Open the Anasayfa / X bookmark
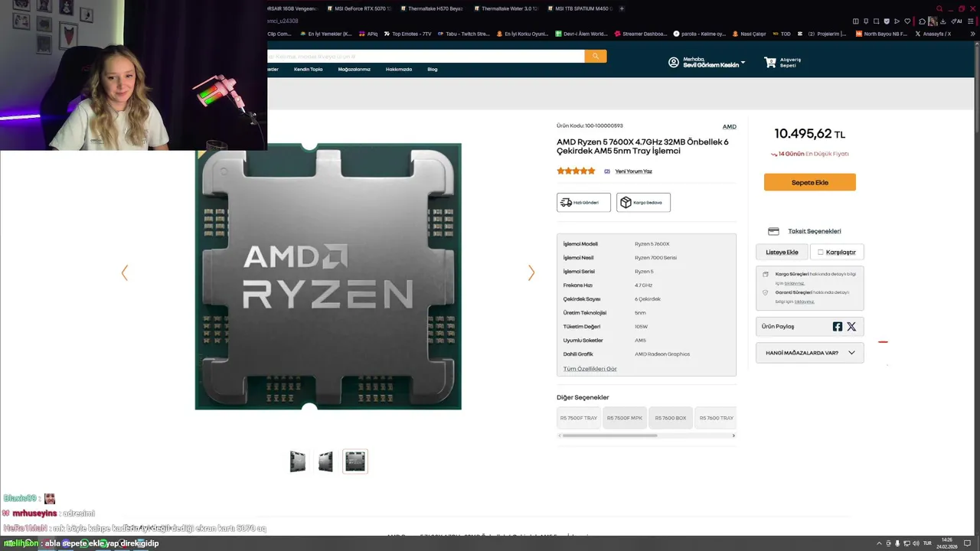 point(933,34)
